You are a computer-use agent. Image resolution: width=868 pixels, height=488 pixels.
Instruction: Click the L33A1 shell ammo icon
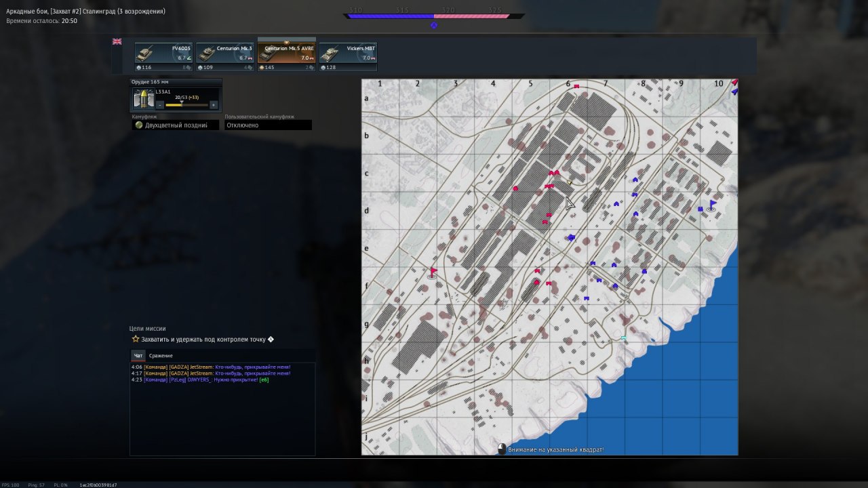[x=143, y=100]
